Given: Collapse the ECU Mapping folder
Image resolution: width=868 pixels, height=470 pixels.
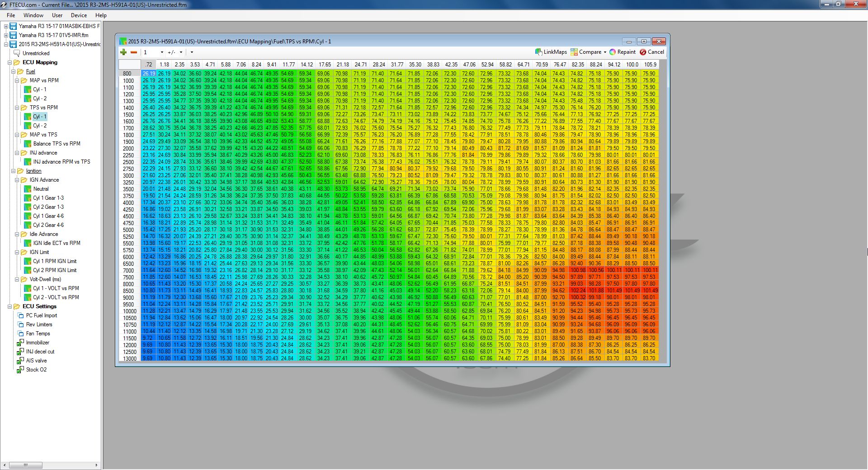Looking at the screenshot, I should point(9,62).
